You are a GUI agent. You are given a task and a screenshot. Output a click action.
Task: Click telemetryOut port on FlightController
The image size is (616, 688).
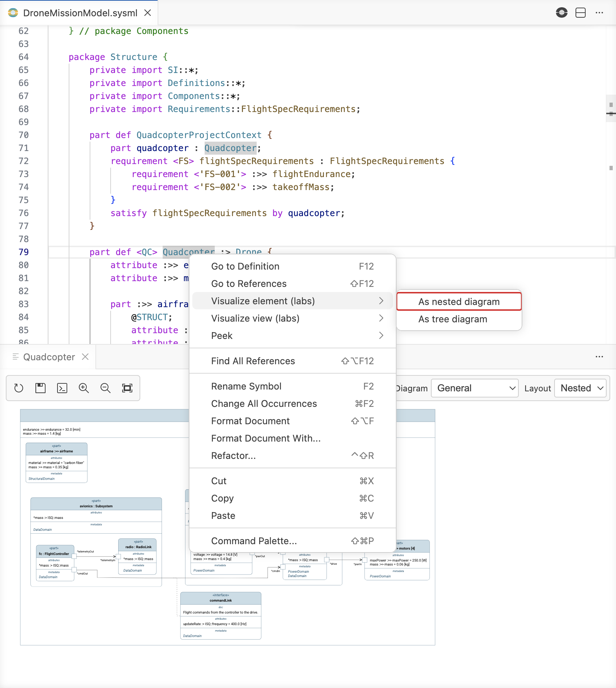click(x=74, y=556)
